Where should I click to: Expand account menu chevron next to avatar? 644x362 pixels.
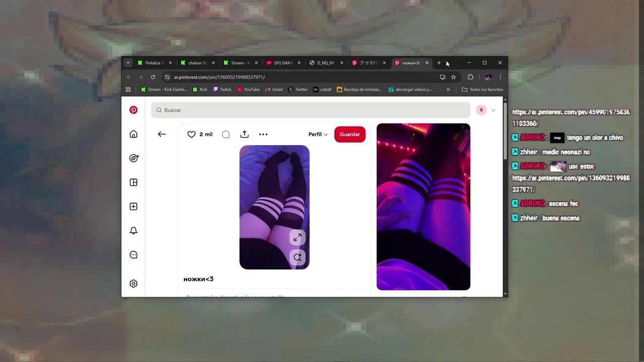click(493, 110)
